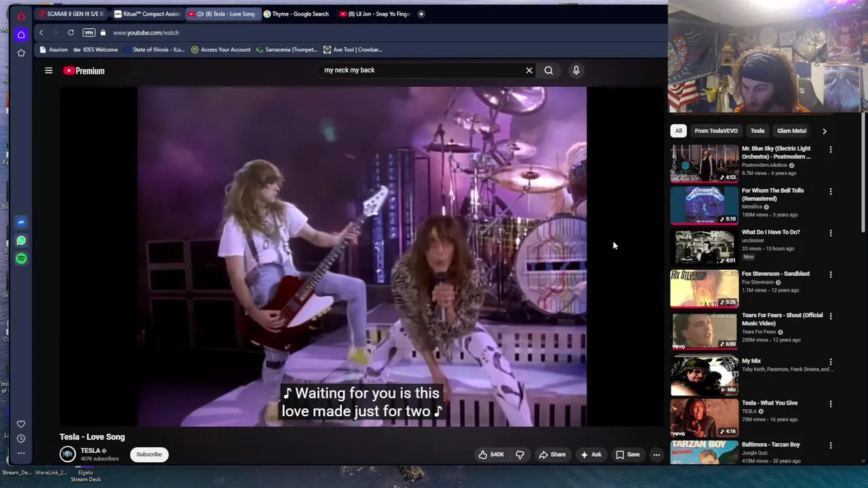Open WhatsApp in Opera sidebar

tap(21, 241)
